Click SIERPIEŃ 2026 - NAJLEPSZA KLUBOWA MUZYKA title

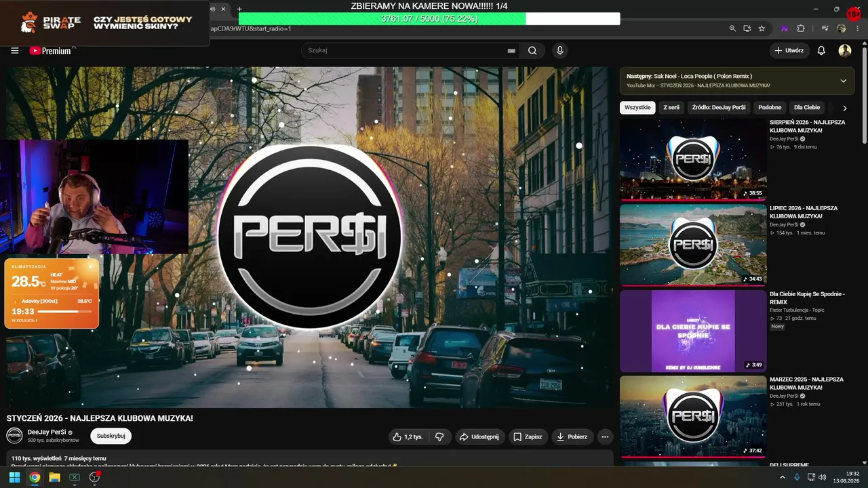coord(807,126)
